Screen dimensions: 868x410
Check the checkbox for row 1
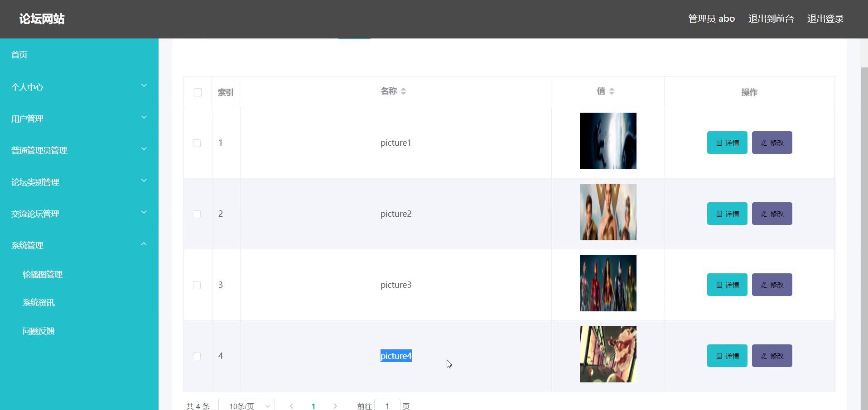(197, 143)
